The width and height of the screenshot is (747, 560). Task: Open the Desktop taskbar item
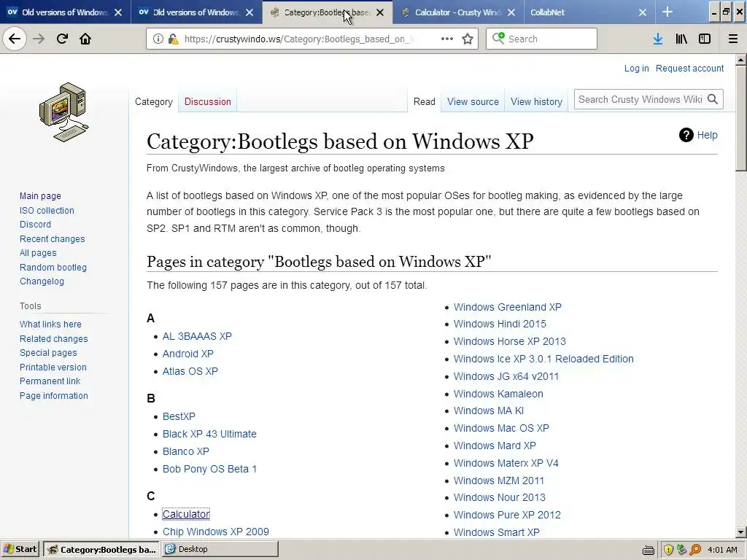point(220,550)
